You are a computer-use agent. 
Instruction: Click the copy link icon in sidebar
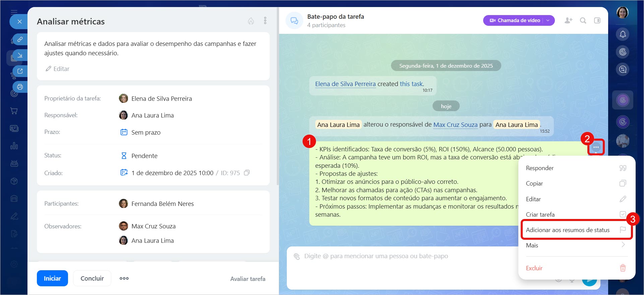pos(20,40)
